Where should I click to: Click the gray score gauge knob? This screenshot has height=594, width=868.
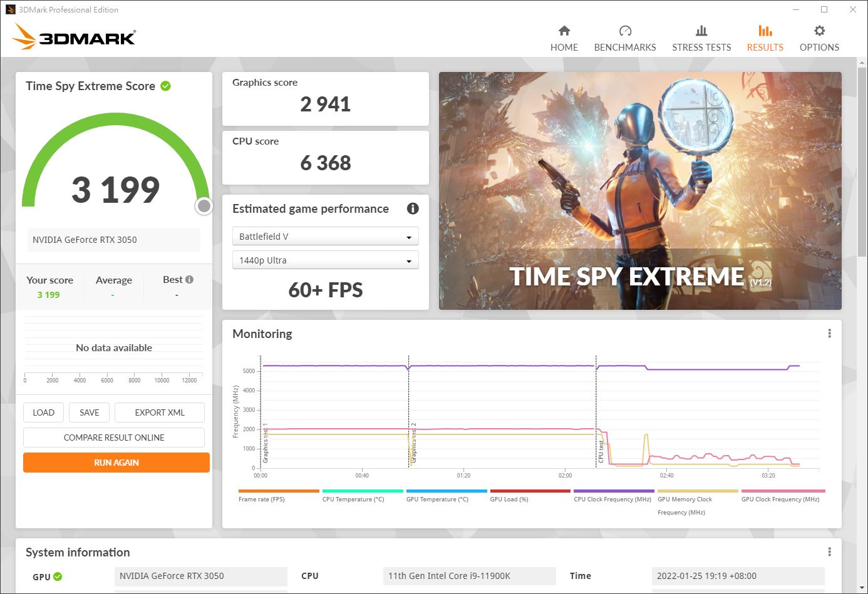(204, 205)
